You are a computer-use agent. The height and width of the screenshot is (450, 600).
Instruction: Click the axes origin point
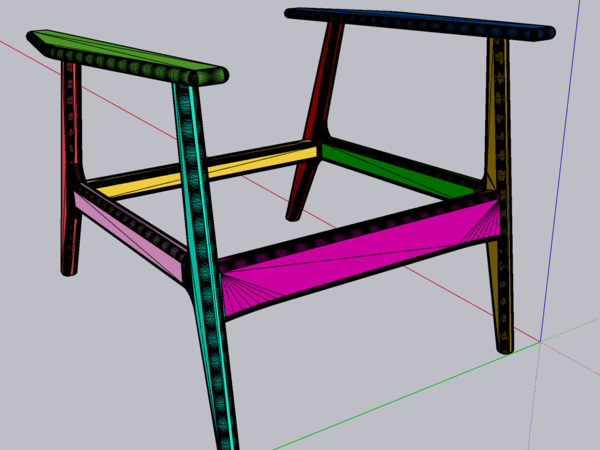point(541,342)
